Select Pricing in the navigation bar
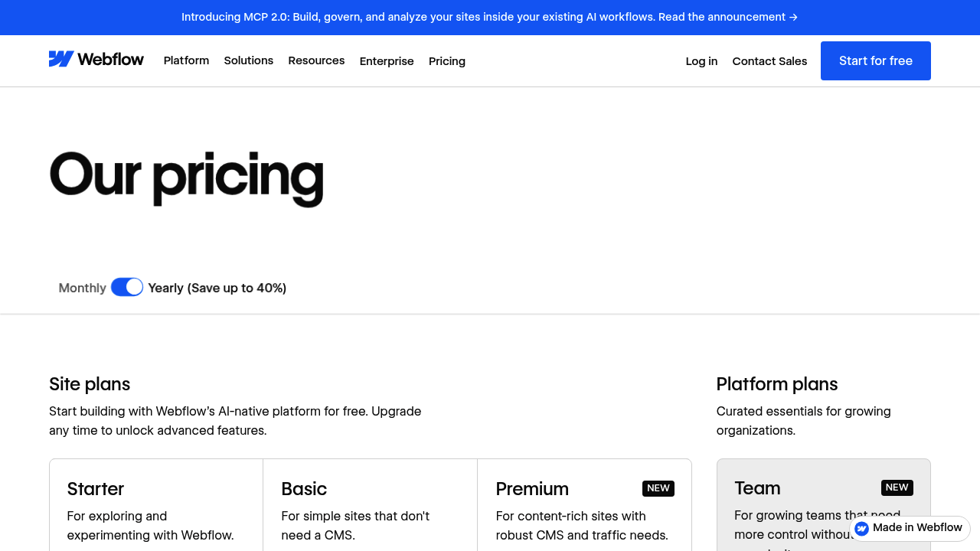 [x=447, y=61]
